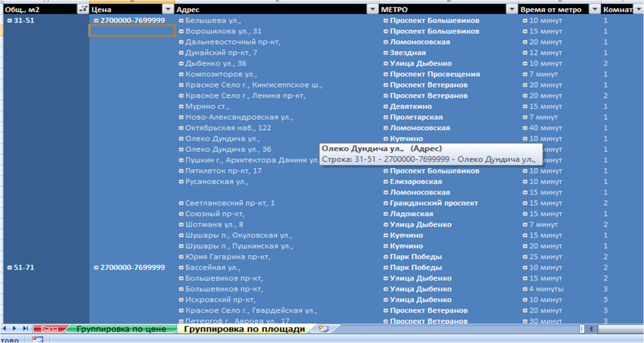Collapse the Белышева ул. address row
Image resolution: width=644 pixels, height=343 pixels.
point(181,21)
